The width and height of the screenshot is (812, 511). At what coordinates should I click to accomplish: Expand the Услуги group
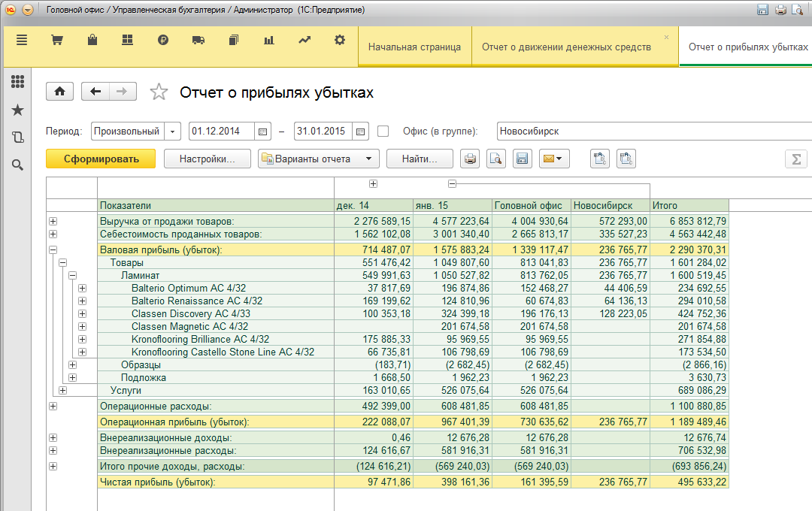pos(62,390)
